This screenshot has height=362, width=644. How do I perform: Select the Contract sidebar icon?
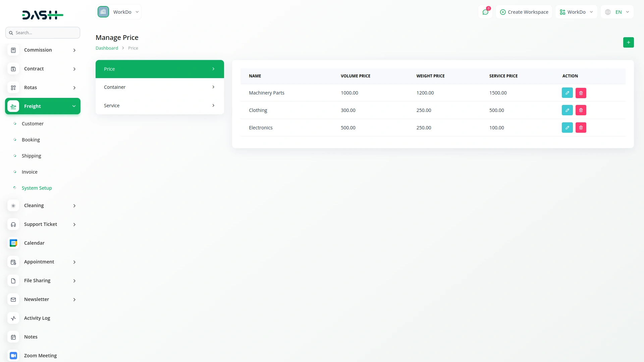(x=13, y=69)
